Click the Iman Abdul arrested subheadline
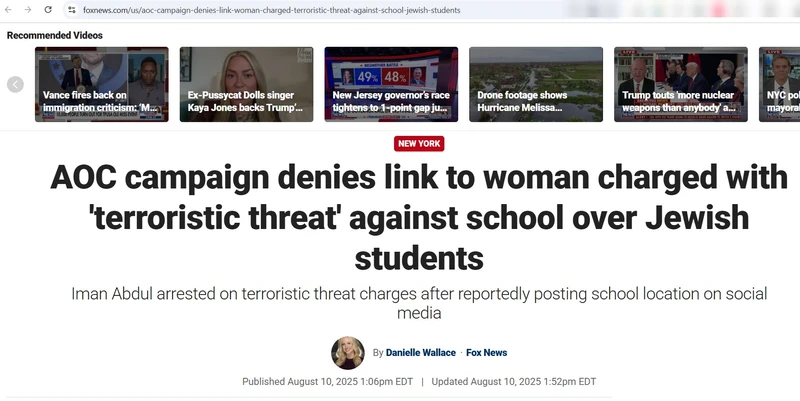This screenshot has height=401, width=800. [419, 303]
